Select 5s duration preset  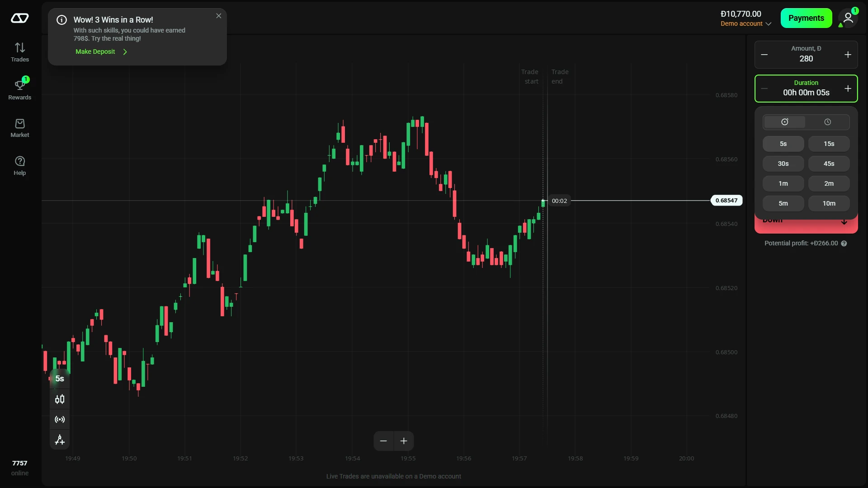click(x=783, y=144)
